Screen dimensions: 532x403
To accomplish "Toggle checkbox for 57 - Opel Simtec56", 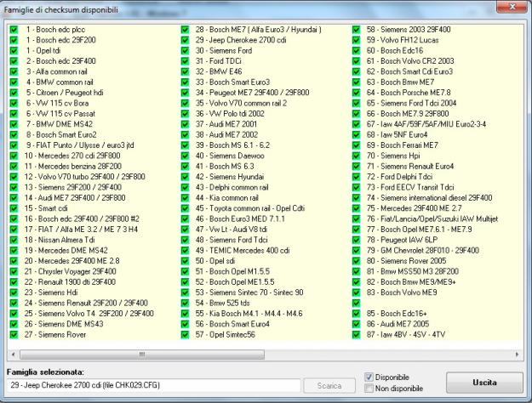I will click(x=185, y=334).
